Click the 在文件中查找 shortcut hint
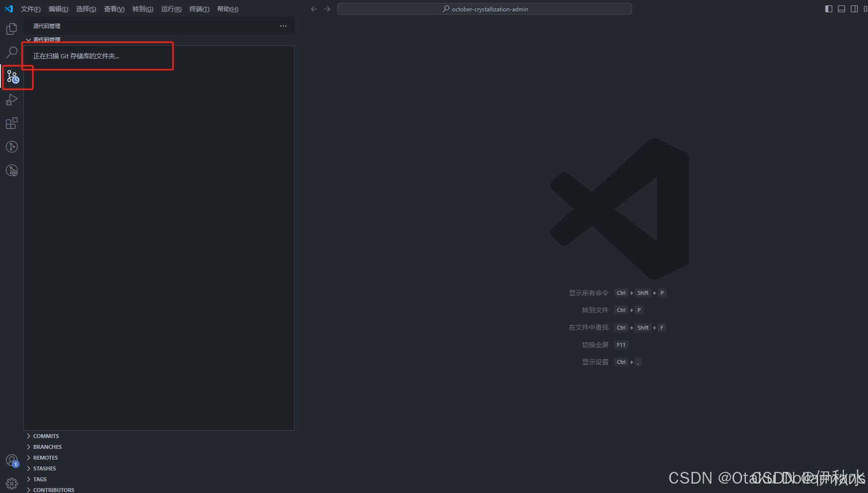This screenshot has width=868, height=493. tap(588, 327)
